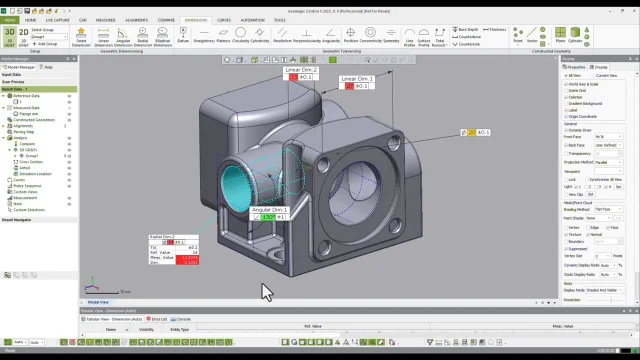Toggle the Suppressed checkbox
The height and width of the screenshot is (360, 640).
pos(566,249)
